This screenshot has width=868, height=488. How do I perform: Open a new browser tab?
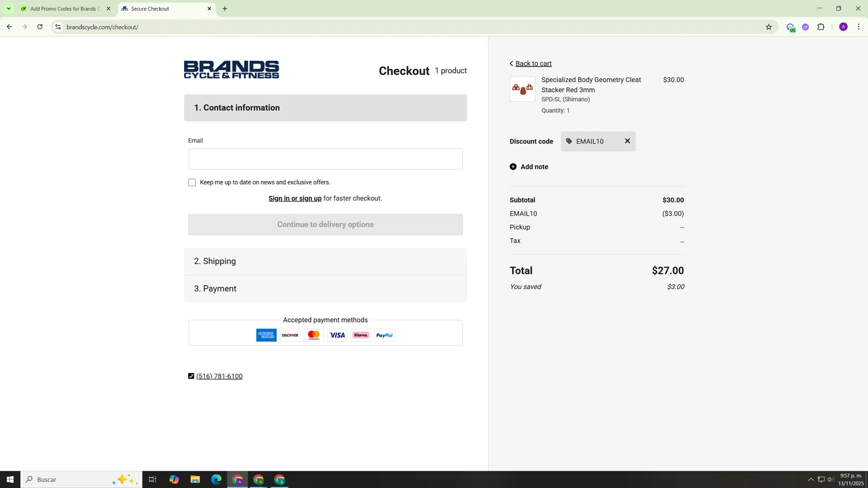[225, 9]
